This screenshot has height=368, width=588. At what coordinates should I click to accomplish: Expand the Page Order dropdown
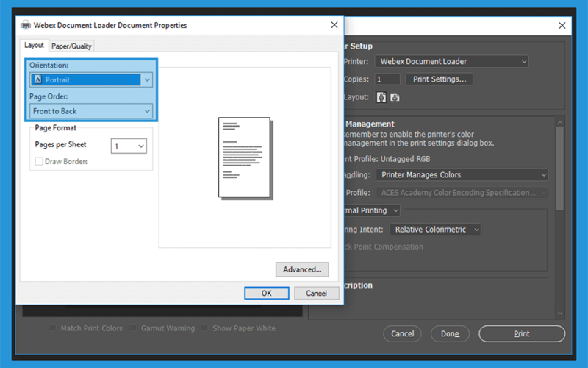(x=91, y=111)
